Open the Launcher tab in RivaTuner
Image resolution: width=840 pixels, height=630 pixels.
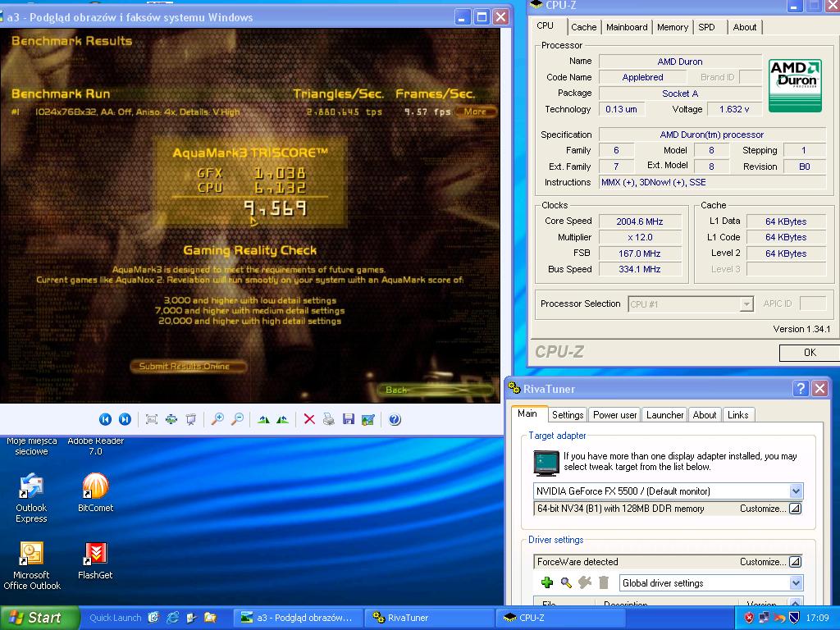(664, 414)
